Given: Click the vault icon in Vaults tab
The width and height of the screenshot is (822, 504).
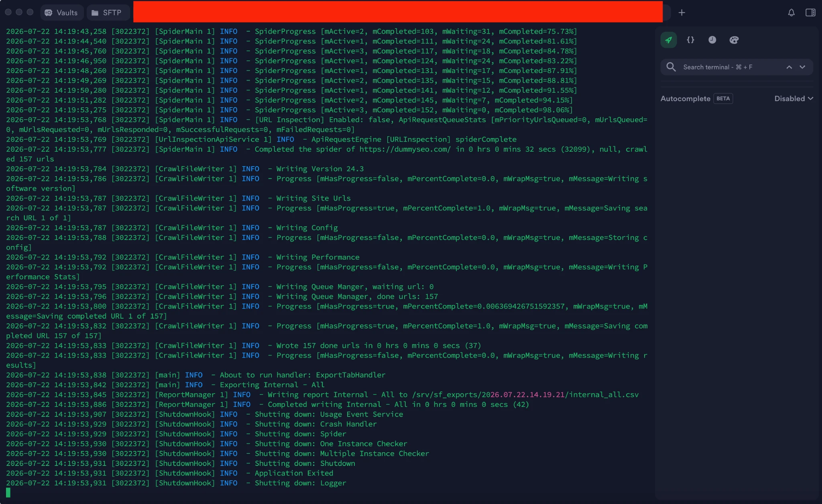Looking at the screenshot, I should click(x=49, y=12).
